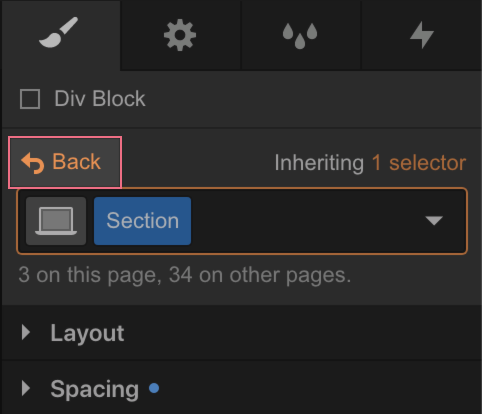The width and height of the screenshot is (482, 414).
Task: Click the blue dot beside Spacing
Action: coord(154,388)
